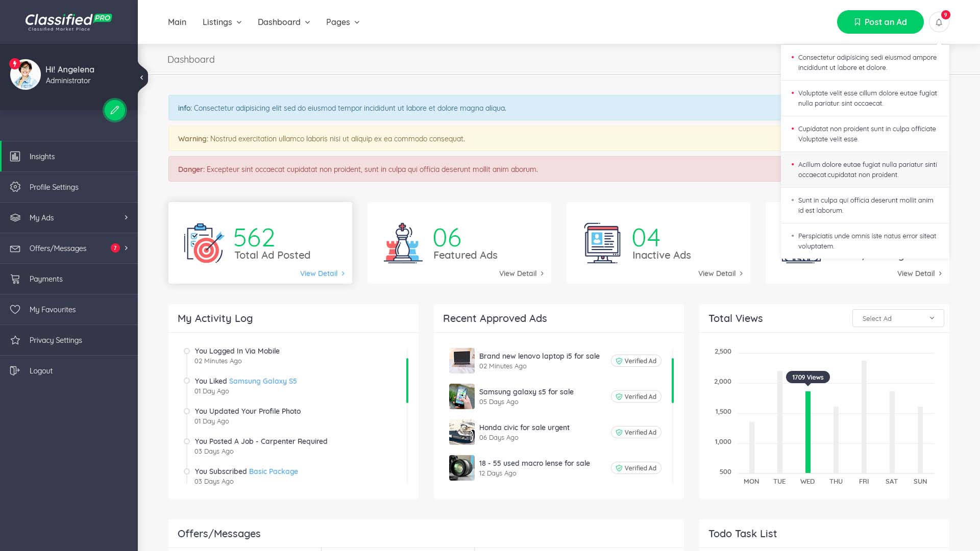The height and width of the screenshot is (551, 980).
Task: Click the Profile Settings gear icon
Action: [x=15, y=187]
